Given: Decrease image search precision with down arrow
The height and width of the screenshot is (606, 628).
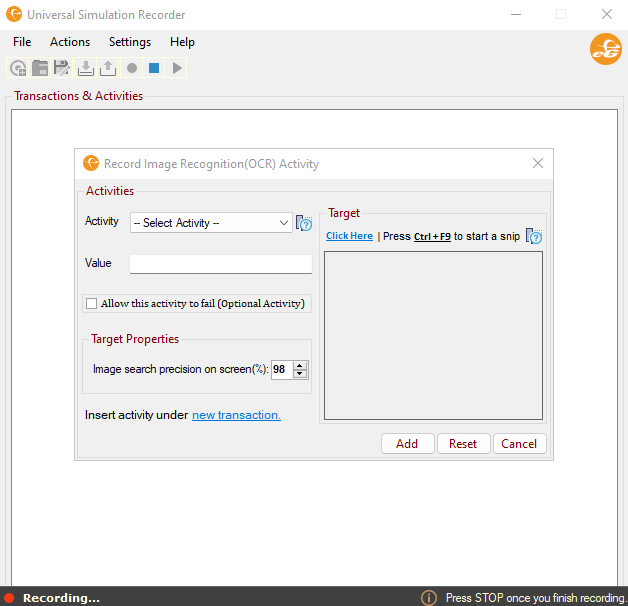Looking at the screenshot, I should tap(300, 374).
